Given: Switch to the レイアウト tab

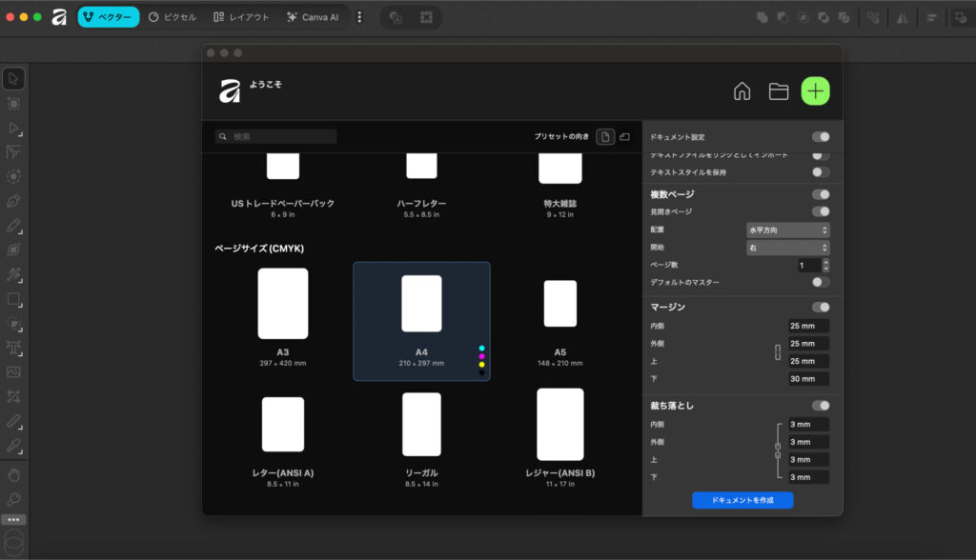Looking at the screenshot, I should coord(241,17).
